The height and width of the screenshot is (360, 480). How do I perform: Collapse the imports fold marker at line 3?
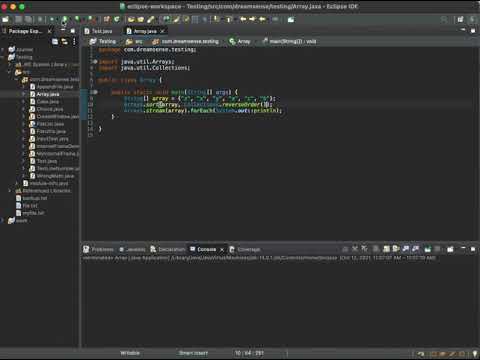[x=95, y=62]
